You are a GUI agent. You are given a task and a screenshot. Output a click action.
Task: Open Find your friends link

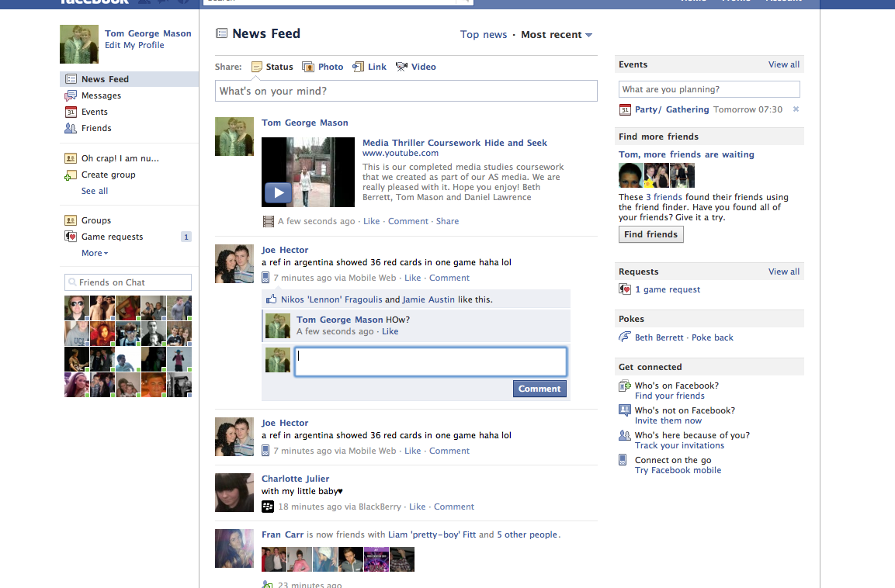coord(670,396)
